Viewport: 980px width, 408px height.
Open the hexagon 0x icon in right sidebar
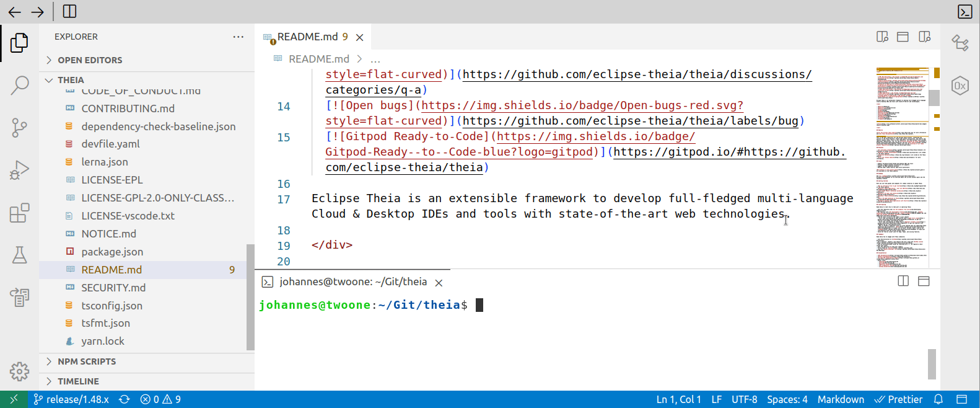point(960,86)
